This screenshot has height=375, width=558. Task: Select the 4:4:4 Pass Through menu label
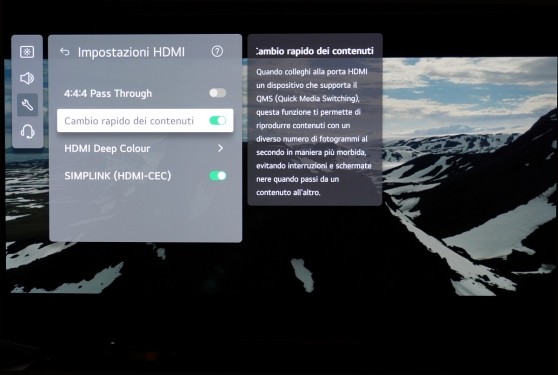point(108,94)
